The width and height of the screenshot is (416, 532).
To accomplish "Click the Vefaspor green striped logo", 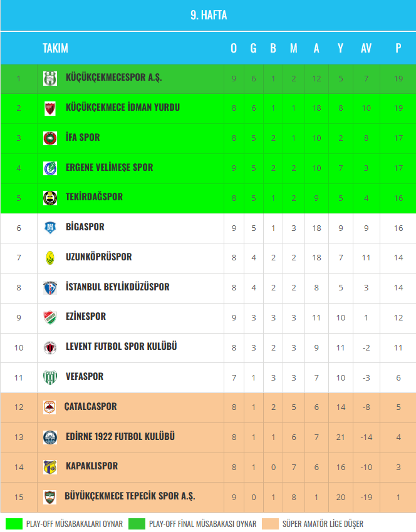I will click(x=50, y=377).
